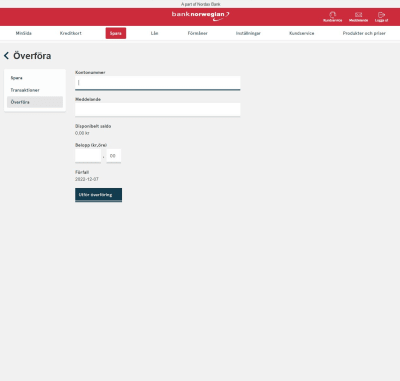Go back using arrow beside Överföra
Image resolution: width=400 pixels, height=381 pixels.
[x=6, y=56]
